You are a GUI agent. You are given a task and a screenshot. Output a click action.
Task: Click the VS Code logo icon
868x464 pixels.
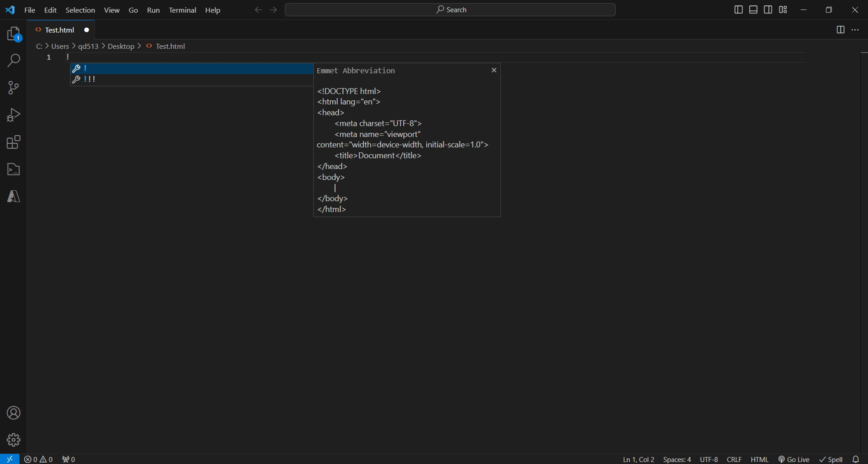coord(10,10)
